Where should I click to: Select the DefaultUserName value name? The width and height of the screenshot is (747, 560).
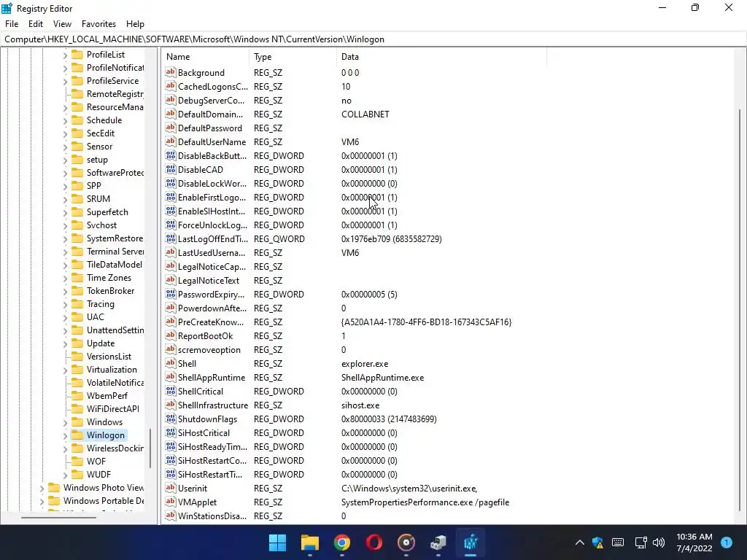click(212, 142)
